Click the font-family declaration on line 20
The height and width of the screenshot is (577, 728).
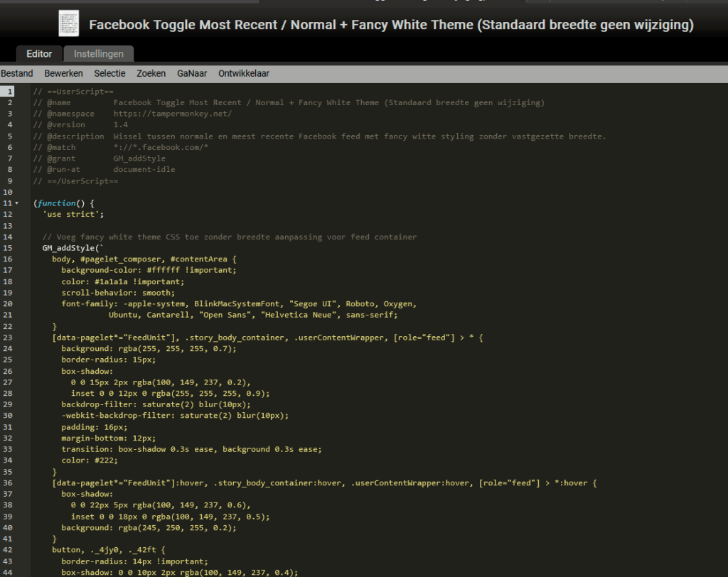coord(239,304)
